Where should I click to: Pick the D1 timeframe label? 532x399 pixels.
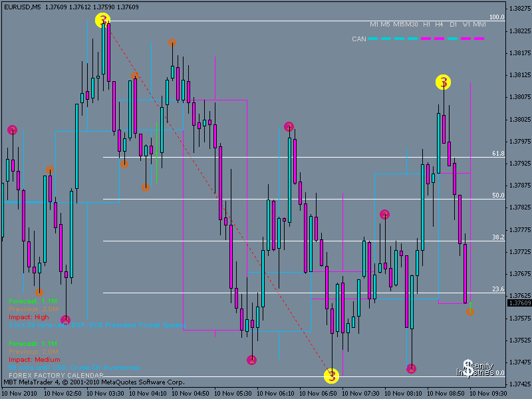(x=454, y=25)
